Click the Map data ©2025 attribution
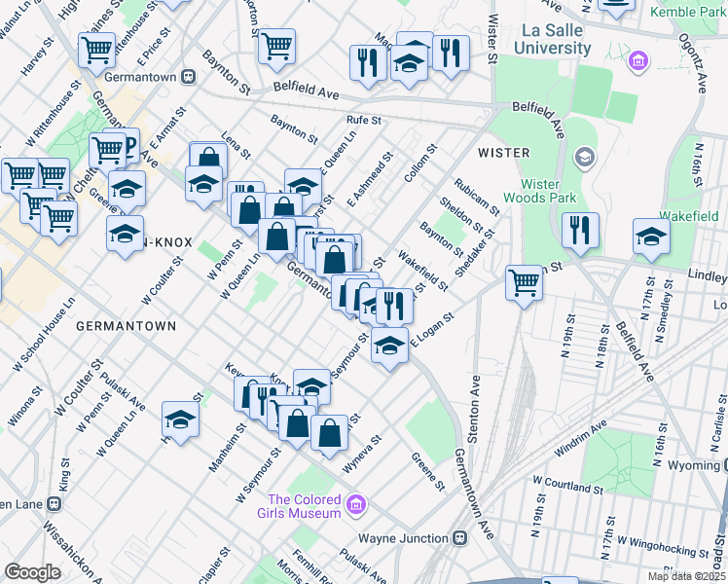The height and width of the screenshot is (584, 728). click(687, 577)
